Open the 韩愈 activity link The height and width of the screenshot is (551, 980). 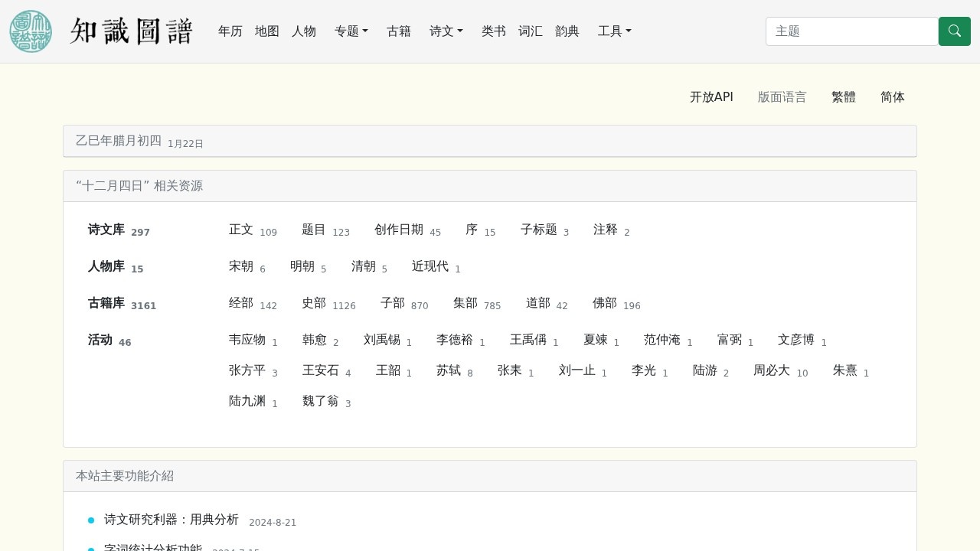coord(314,340)
